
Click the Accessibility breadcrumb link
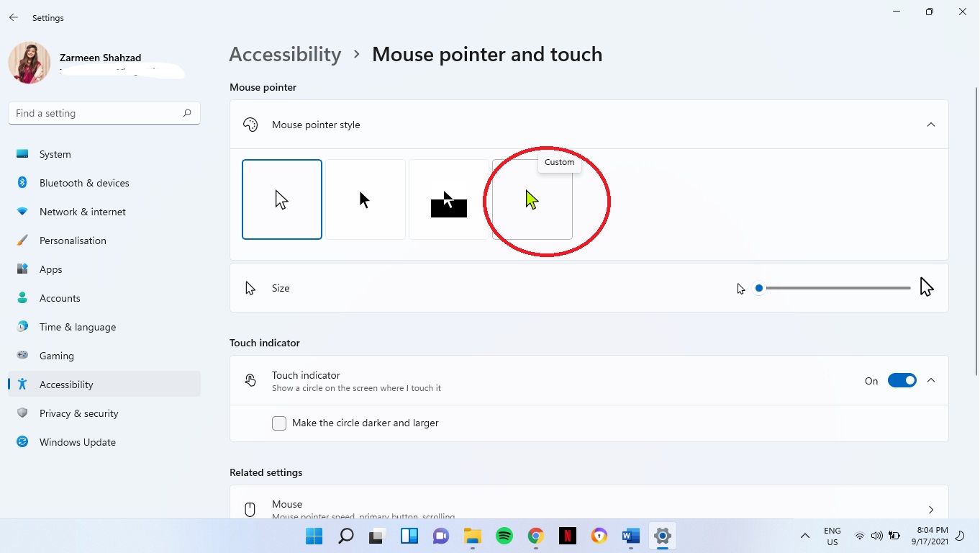285,54
